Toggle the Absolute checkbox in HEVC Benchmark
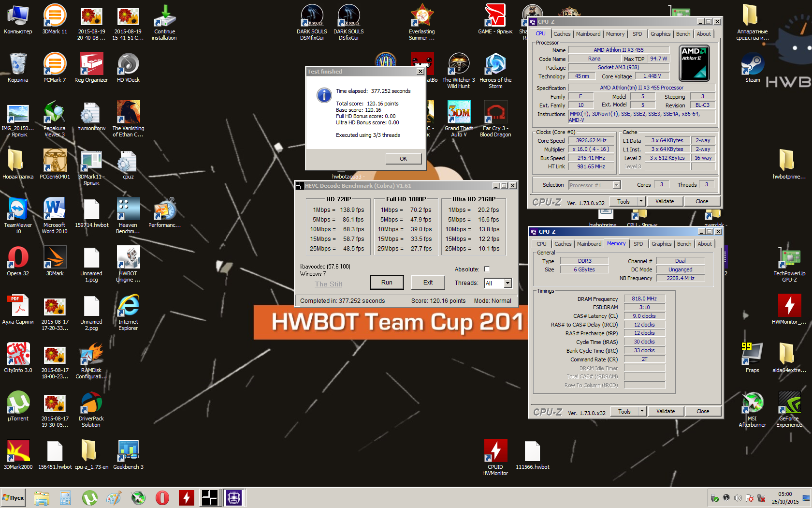The height and width of the screenshot is (508, 812). 487,269
